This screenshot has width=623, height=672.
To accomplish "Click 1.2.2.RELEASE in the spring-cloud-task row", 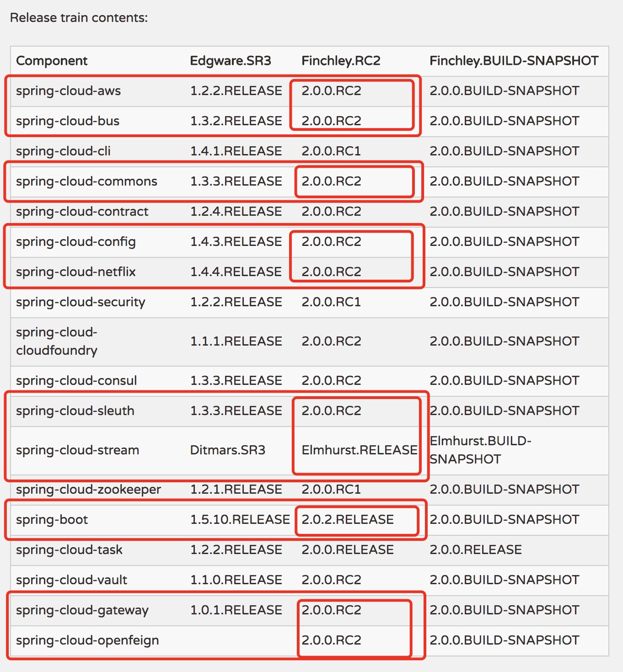I will tap(236, 550).
